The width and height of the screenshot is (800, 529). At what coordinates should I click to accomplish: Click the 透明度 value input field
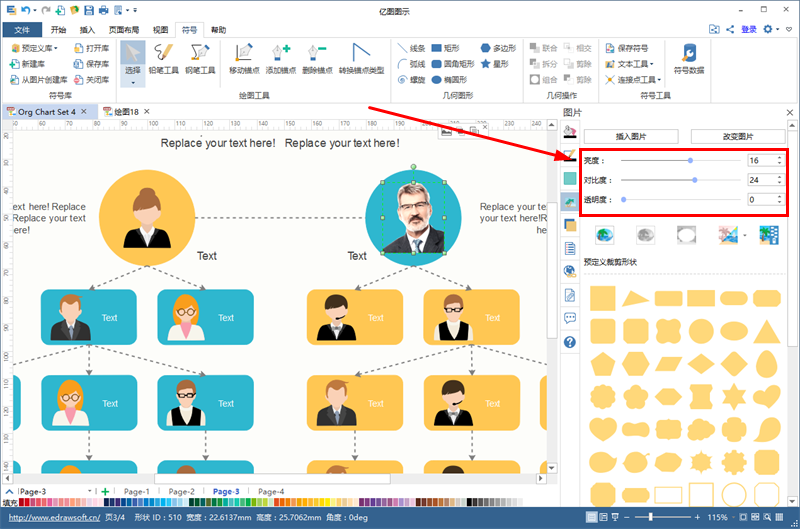point(759,199)
